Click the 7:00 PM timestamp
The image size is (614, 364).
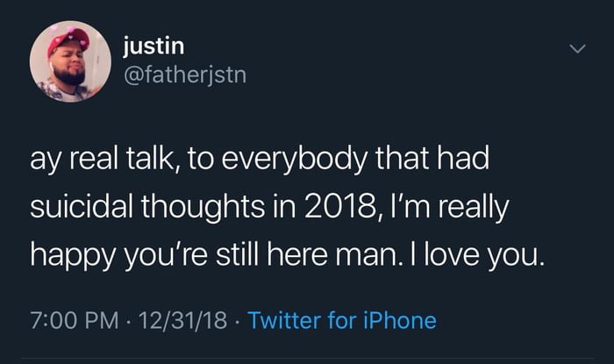(71, 320)
